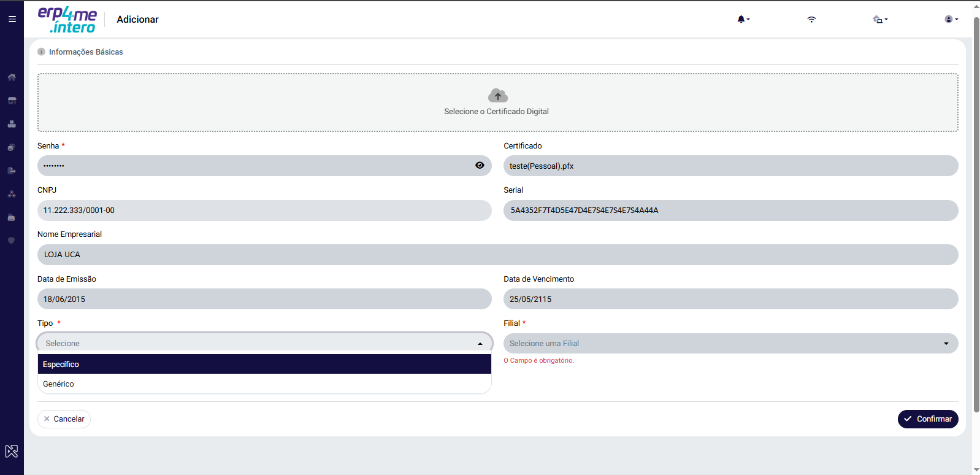Open the coins finance icon in the sidebar

pos(12,147)
